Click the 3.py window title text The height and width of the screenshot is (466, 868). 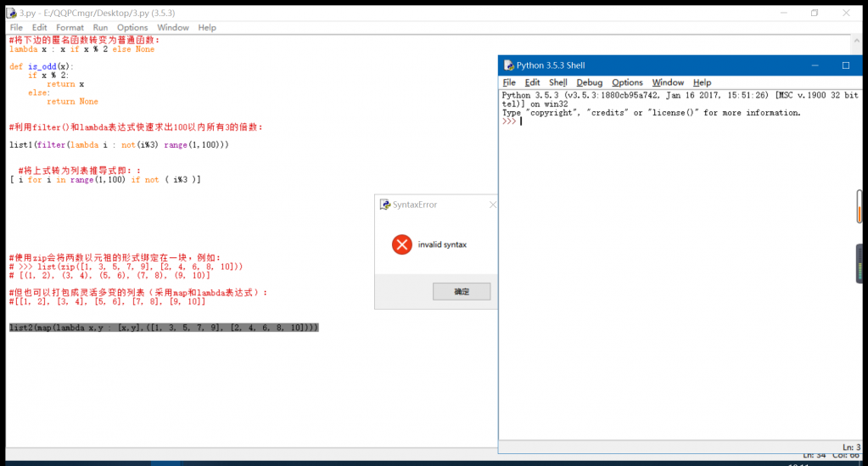click(98, 13)
